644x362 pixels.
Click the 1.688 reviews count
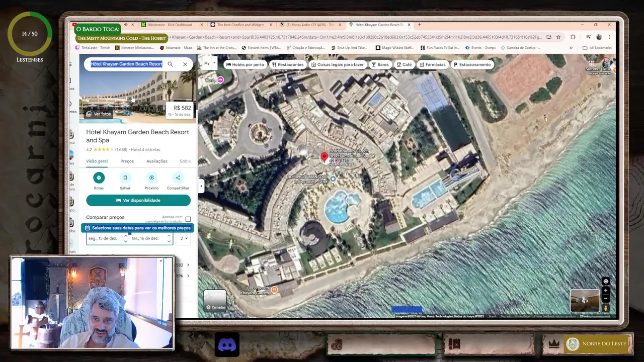tap(121, 150)
